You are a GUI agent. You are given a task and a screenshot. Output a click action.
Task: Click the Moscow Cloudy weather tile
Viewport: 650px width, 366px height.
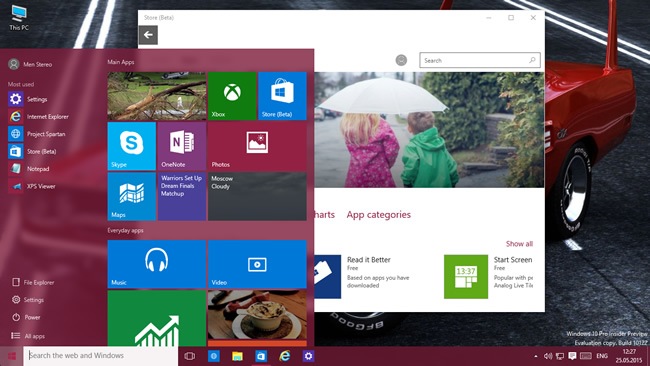pyautogui.click(x=257, y=196)
